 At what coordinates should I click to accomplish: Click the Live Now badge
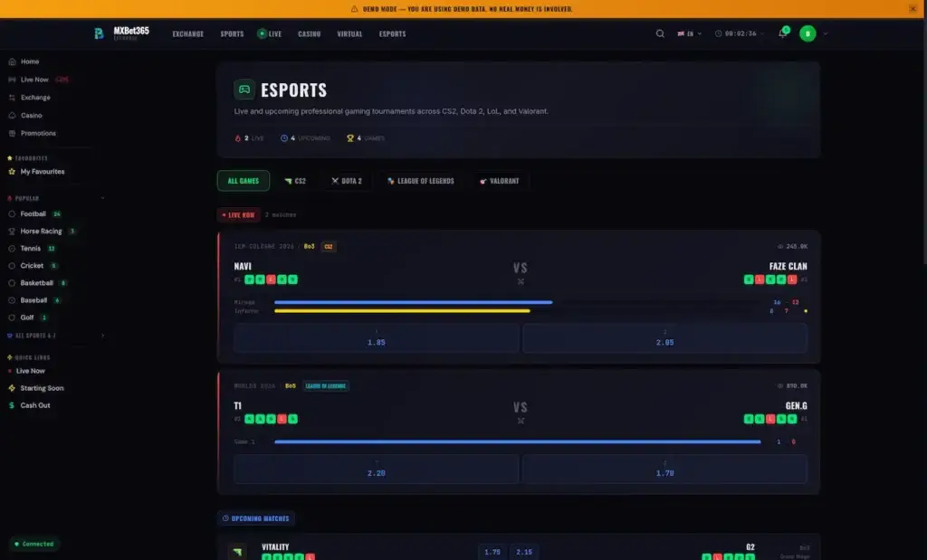coord(239,215)
